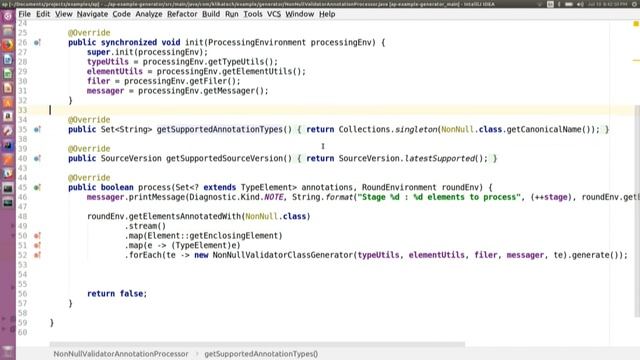640x360 pixels.
Task: Open the VCS menu
Action: click(274, 14)
